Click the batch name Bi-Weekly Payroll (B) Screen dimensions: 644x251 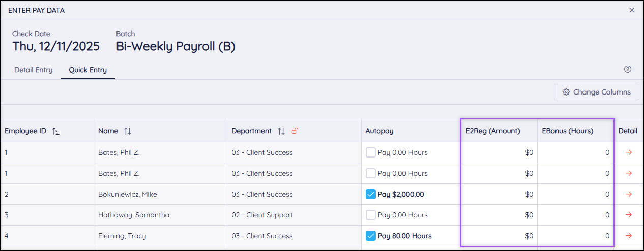(175, 46)
